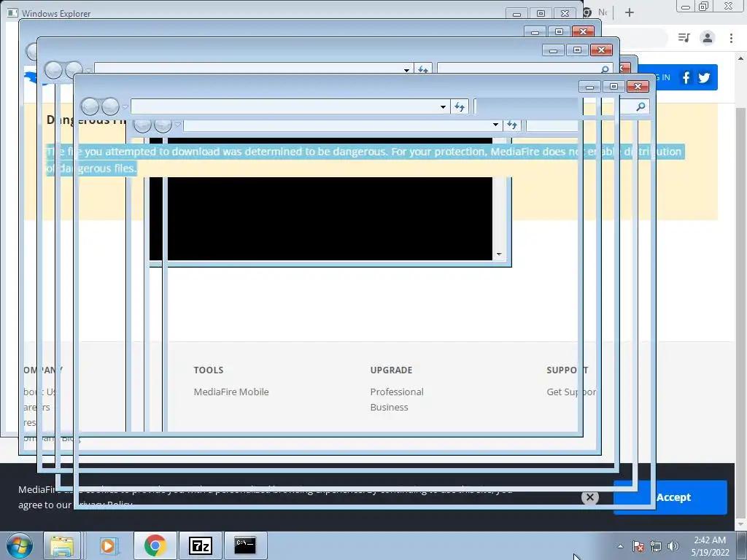Click the front Explorer window search icon
This screenshot has width=747, height=560.
coord(640,106)
